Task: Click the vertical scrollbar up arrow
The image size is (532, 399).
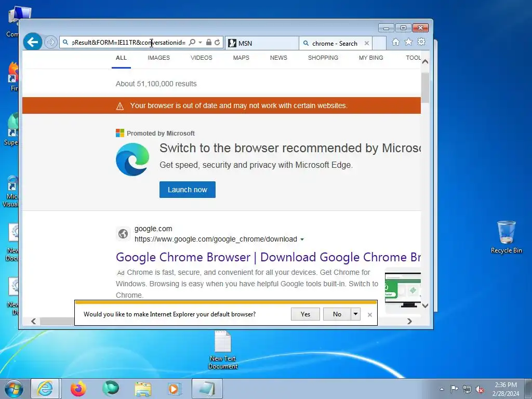Action: pyautogui.click(x=425, y=62)
